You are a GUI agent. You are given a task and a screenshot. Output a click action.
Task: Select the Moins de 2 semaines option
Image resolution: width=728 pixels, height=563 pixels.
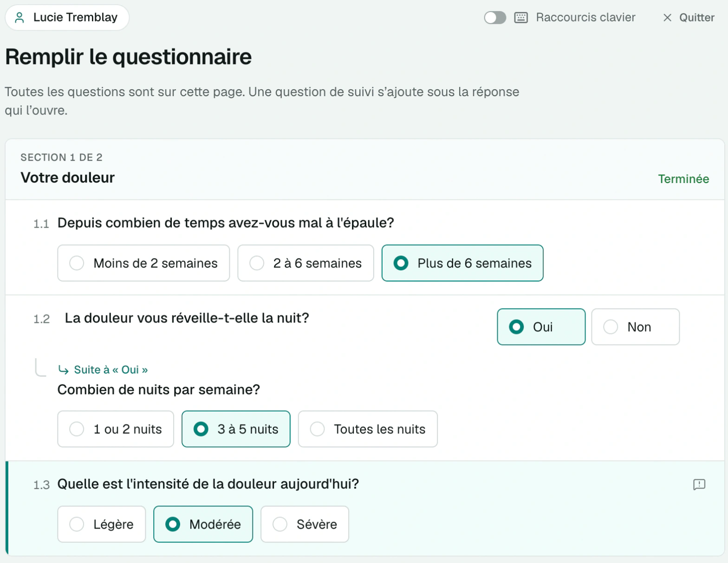143,263
